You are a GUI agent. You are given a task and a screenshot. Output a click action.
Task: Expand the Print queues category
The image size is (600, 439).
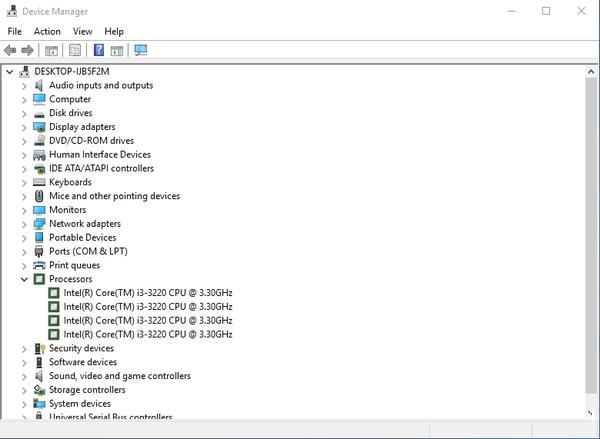[x=24, y=266]
